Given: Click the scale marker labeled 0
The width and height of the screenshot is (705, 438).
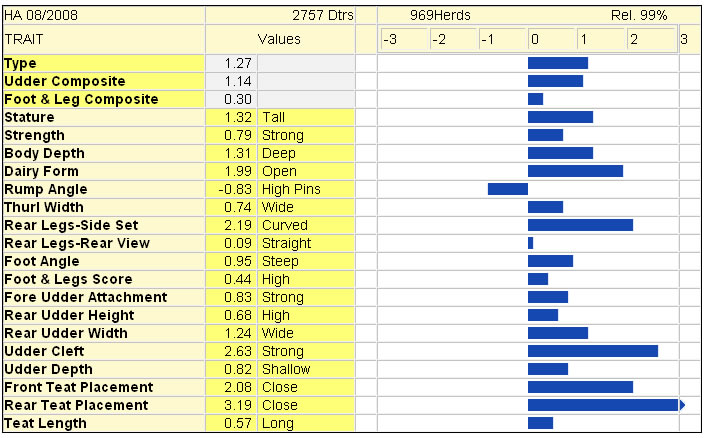Looking at the screenshot, I should click(x=535, y=40).
